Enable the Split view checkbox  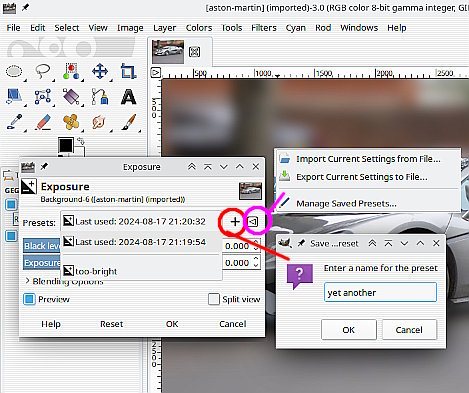214,299
